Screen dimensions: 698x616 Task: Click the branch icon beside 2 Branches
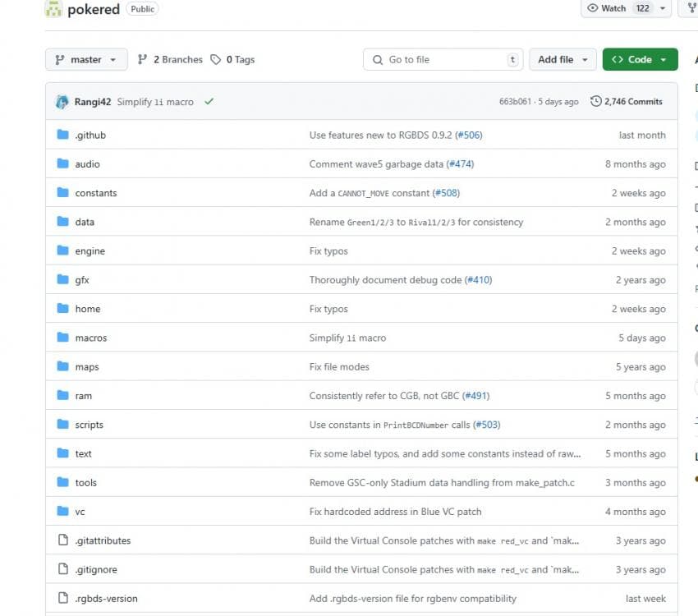(143, 60)
